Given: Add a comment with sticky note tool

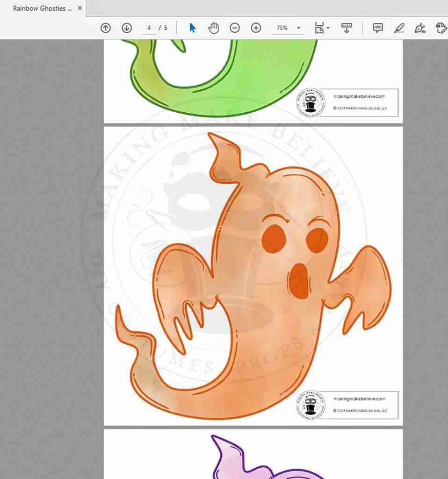Looking at the screenshot, I should click(x=378, y=28).
